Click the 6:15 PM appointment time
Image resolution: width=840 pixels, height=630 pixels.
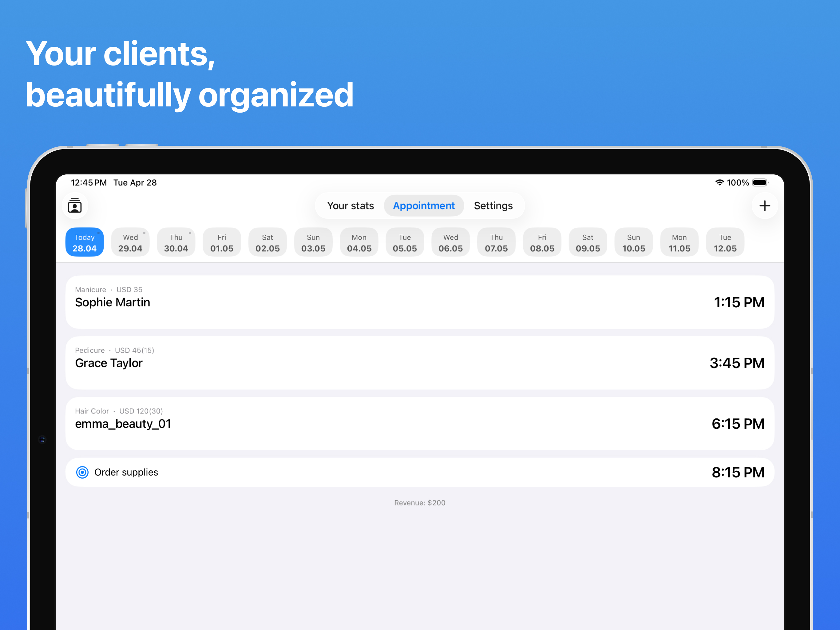tap(738, 424)
